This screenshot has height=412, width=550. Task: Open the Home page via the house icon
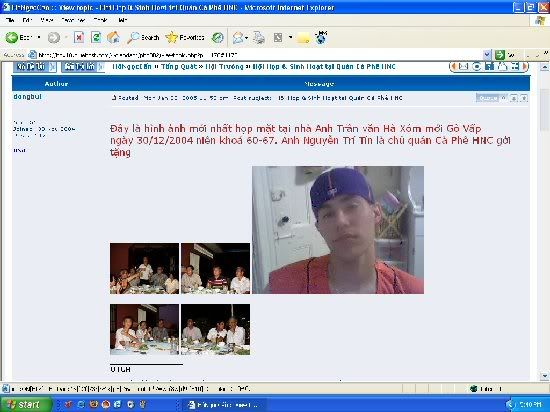[113, 37]
